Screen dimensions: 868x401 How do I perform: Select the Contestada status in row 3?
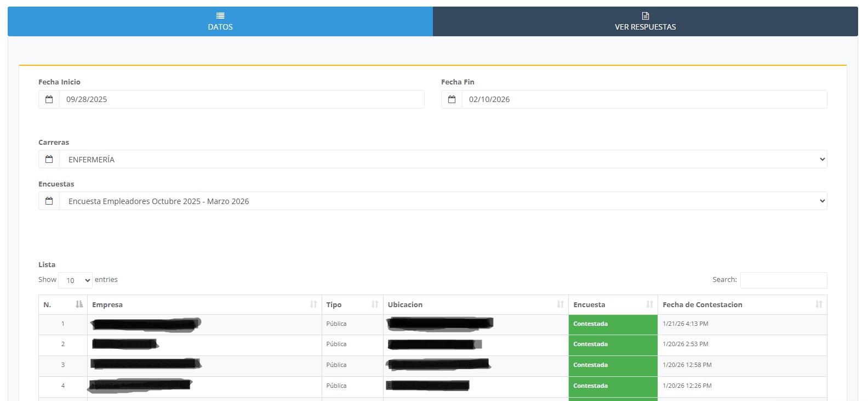tap(613, 365)
